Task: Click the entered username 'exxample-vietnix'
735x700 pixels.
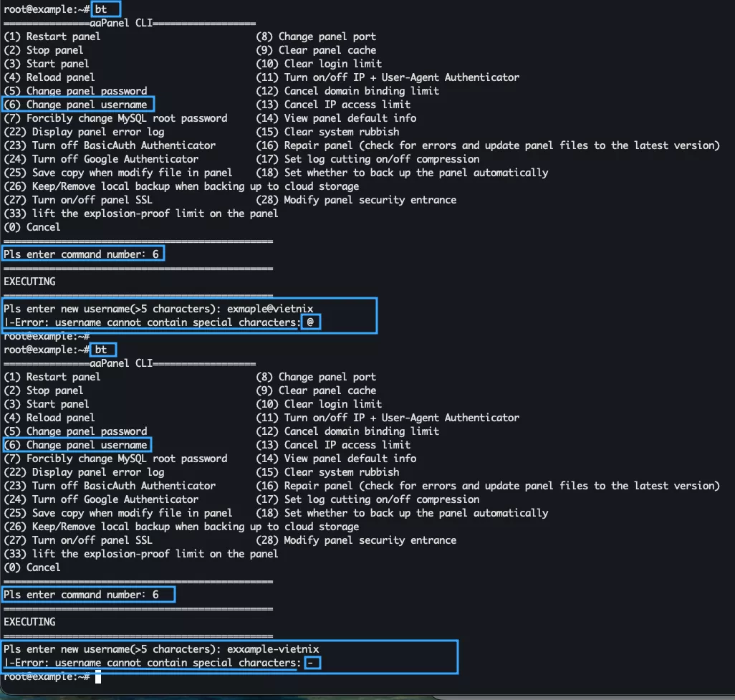Action: tap(273, 649)
